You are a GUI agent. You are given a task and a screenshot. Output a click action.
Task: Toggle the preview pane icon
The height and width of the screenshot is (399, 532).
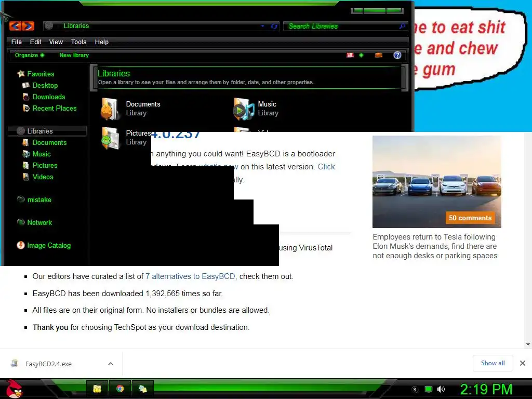379,55
